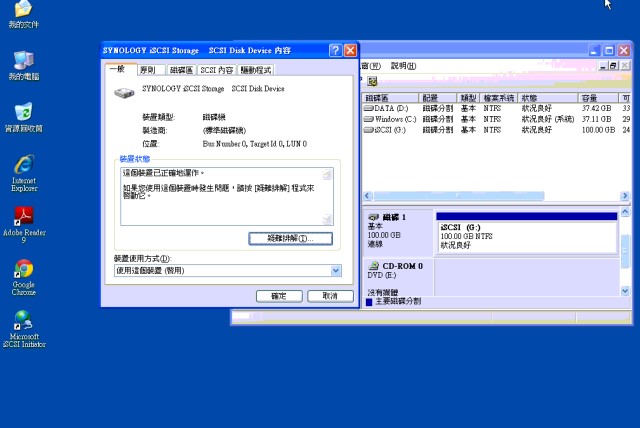This screenshot has width=640, height=428.
Task: Click device status box scroll-up arrow
Action: [327, 175]
